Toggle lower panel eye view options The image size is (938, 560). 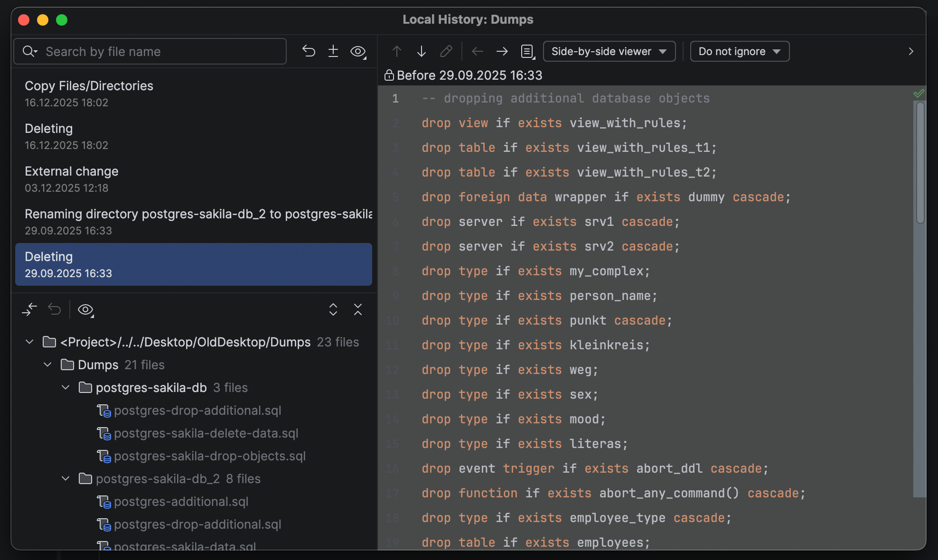coord(85,310)
